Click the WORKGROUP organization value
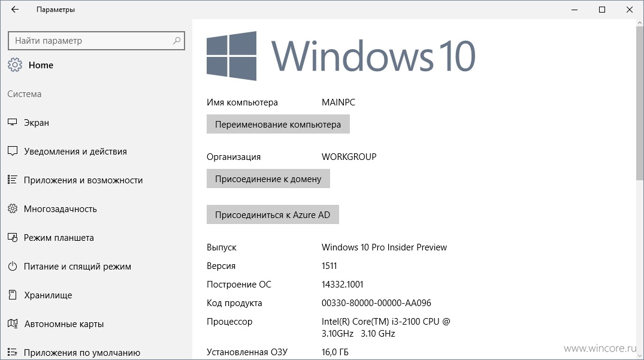 [349, 157]
